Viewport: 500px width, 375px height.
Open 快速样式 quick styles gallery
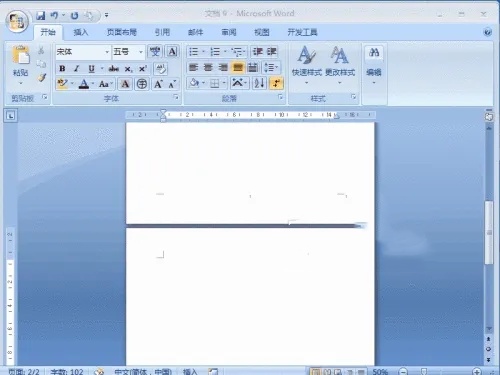click(307, 65)
